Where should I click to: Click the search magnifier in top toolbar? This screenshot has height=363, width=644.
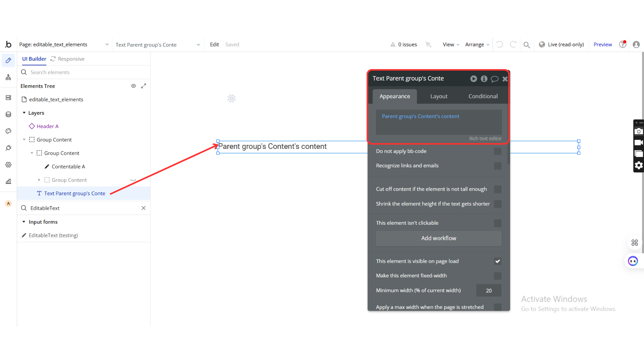click(527, 45)
